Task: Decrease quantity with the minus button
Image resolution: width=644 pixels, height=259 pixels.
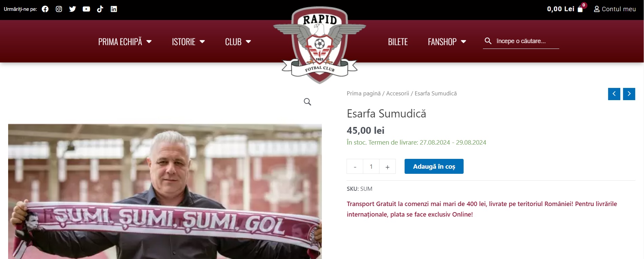Action: click(x=355, y=166)
